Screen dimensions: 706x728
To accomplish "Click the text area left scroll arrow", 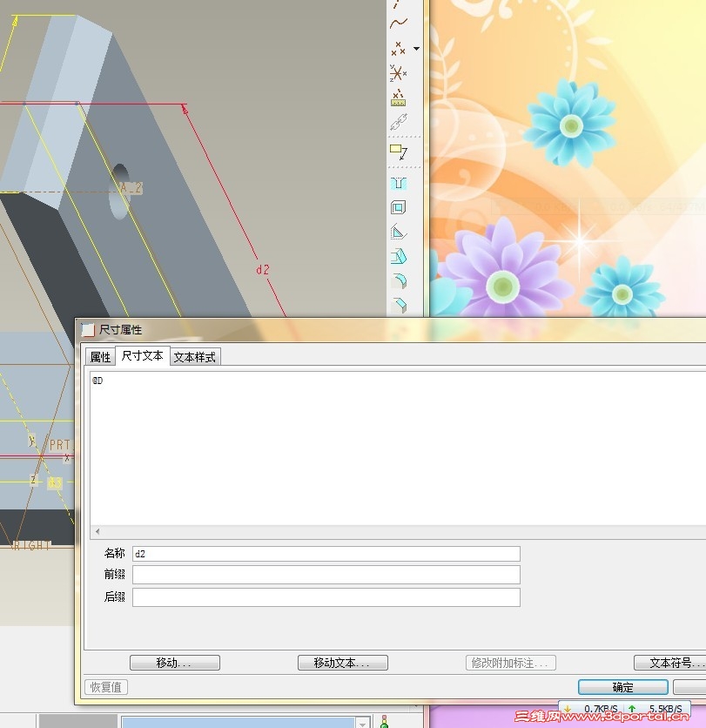I will click(97, 531).
